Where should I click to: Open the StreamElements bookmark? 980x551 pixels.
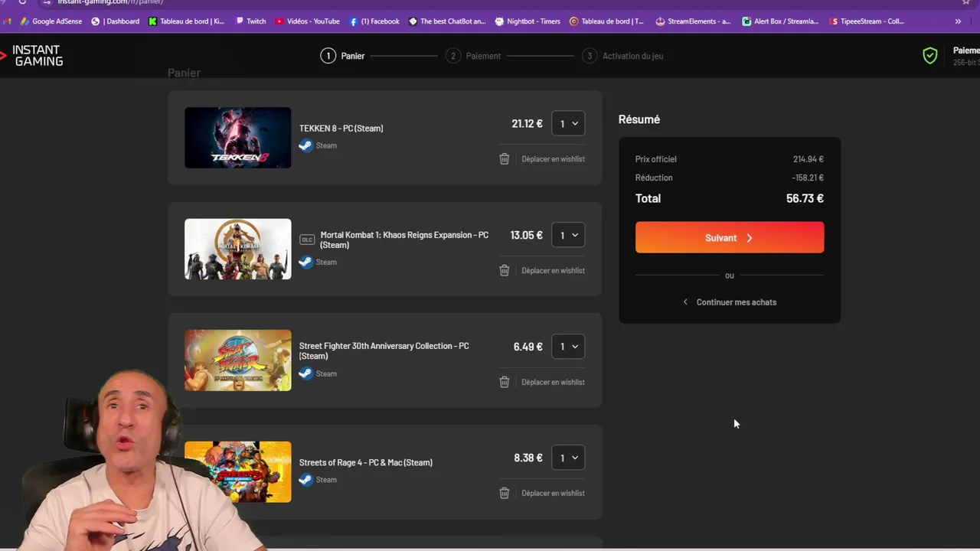coord(693,21)
